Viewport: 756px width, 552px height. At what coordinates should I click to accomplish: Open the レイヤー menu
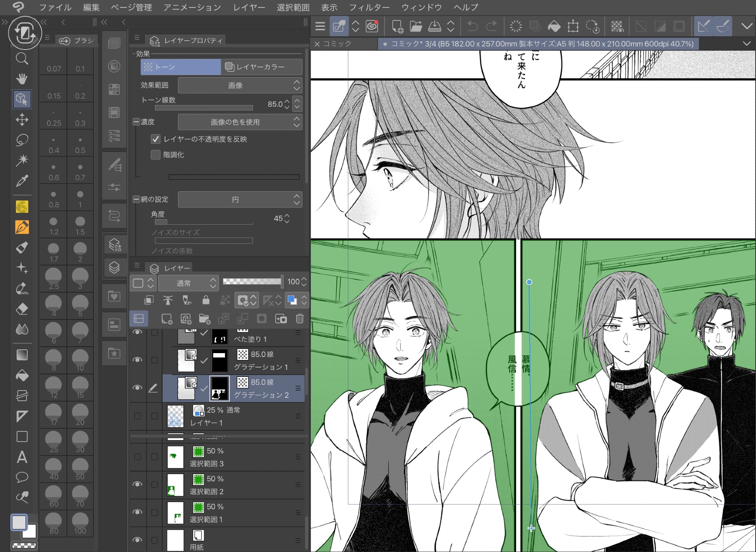point(249,7)
